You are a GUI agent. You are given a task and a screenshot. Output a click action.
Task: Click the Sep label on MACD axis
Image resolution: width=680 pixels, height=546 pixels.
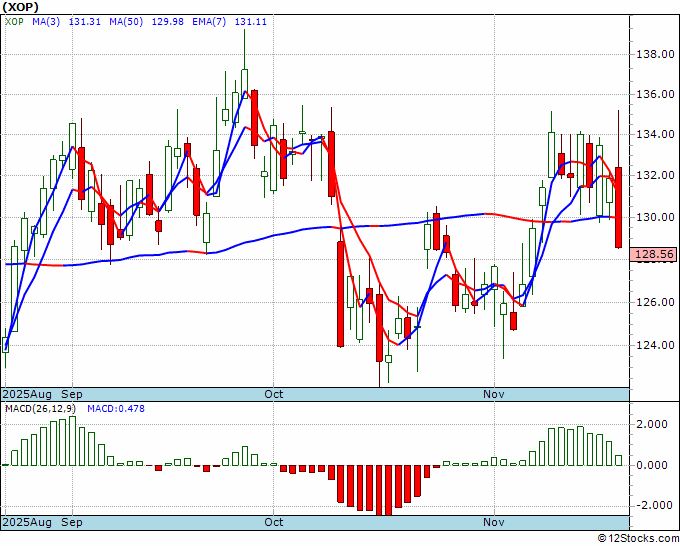click(x=72, y=522)
